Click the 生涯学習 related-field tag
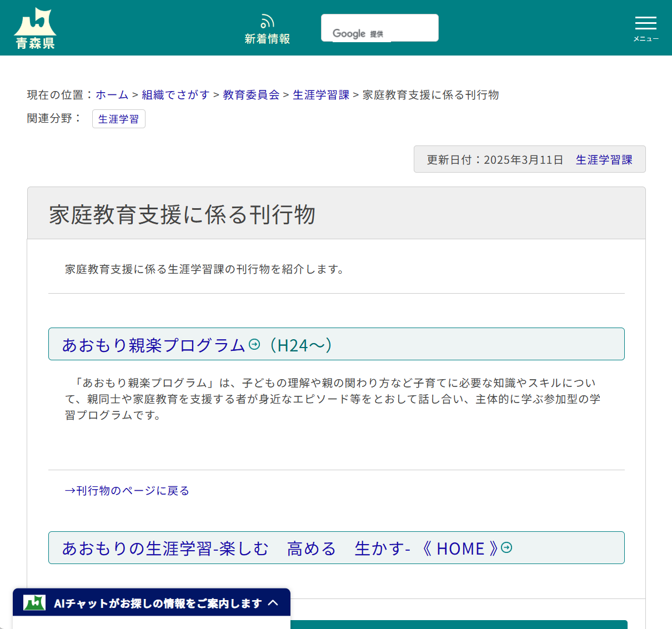The height and width of the screenshot is (629, 672). [x=118, y=118]
